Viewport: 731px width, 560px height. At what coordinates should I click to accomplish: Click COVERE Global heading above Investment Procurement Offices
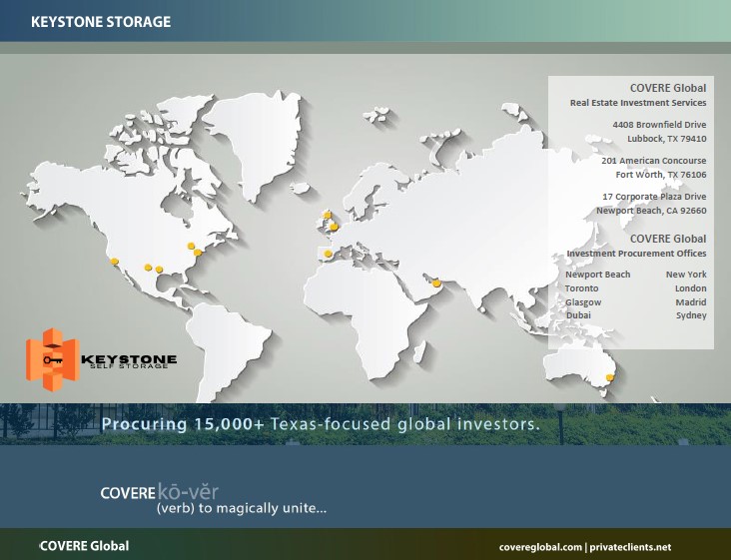tap(668, 239)
